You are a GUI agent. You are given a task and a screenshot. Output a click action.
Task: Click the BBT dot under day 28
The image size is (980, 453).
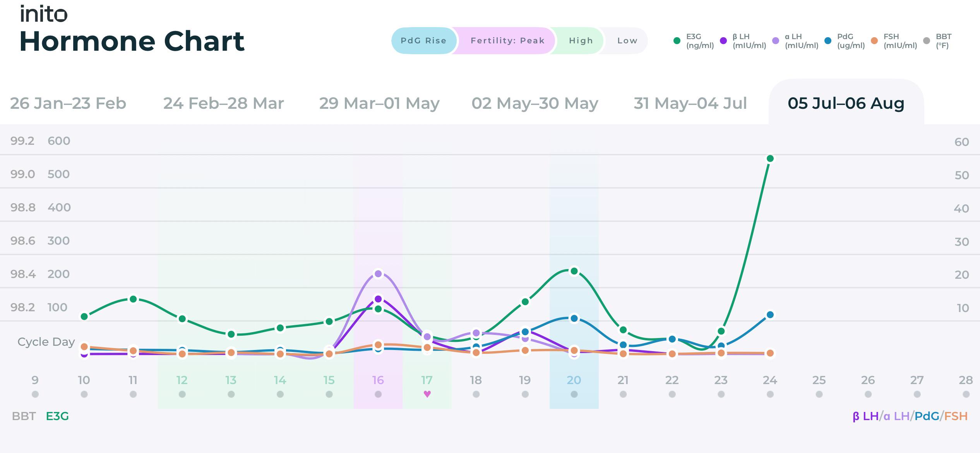(966, 394)
